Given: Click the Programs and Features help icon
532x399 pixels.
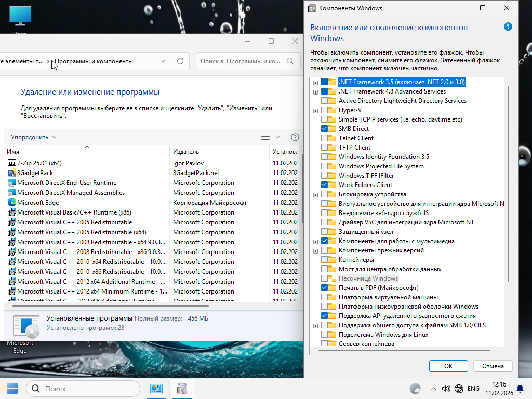Looking at the screenshot, I should coord(295,137).
